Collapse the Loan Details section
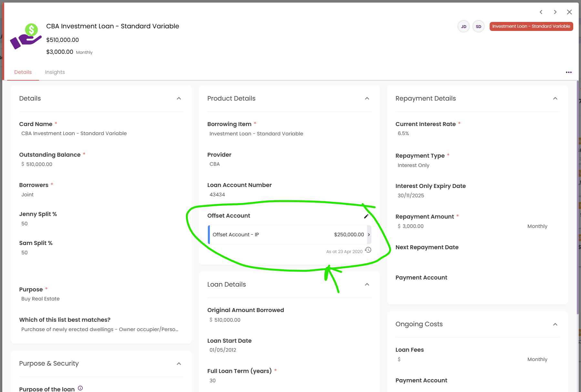The width and height of the screenshot is (581, 392). click(x=367, y=284)
